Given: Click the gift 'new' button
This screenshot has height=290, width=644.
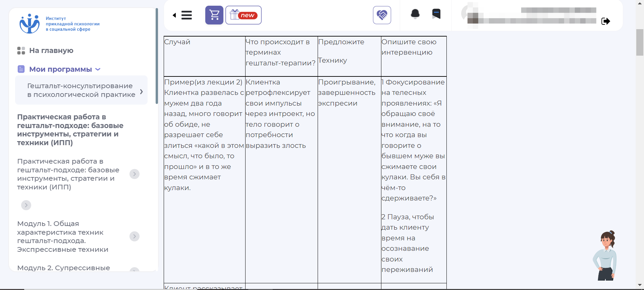Looking at the screenshot, I should [x=244, y=15].
